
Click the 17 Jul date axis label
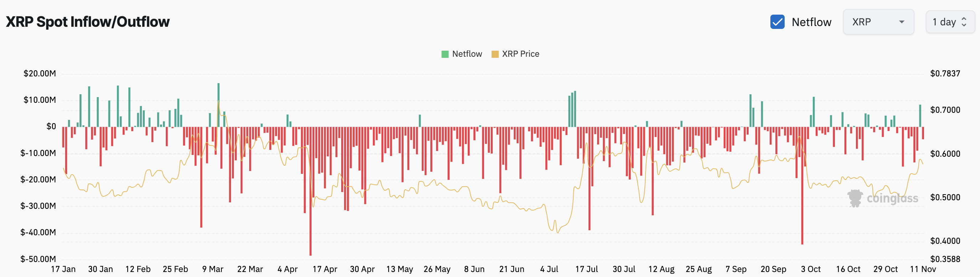point(586,269)
